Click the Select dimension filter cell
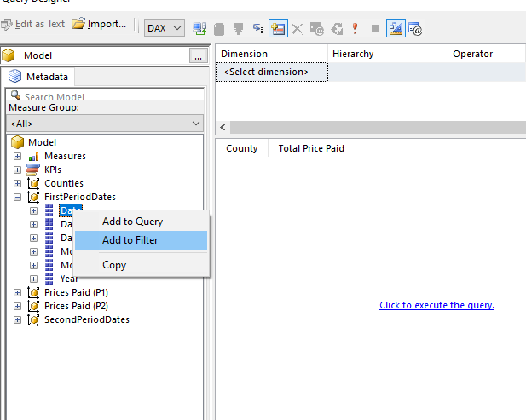Screen dimensions: 526x420 click(266, 72)
